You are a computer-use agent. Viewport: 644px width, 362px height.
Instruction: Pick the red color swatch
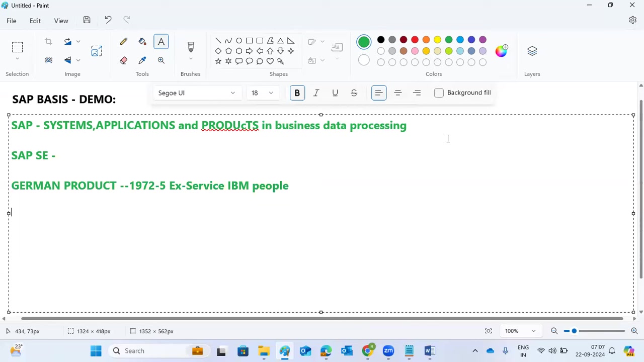(415, 40)
